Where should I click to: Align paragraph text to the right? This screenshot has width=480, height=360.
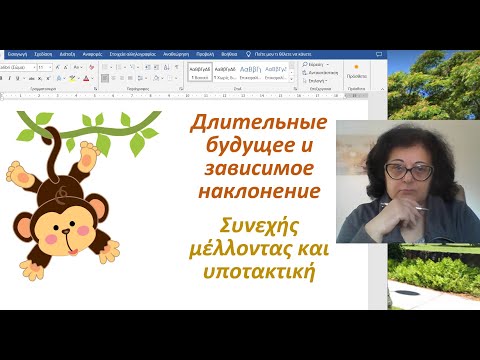tap(122, 78)
